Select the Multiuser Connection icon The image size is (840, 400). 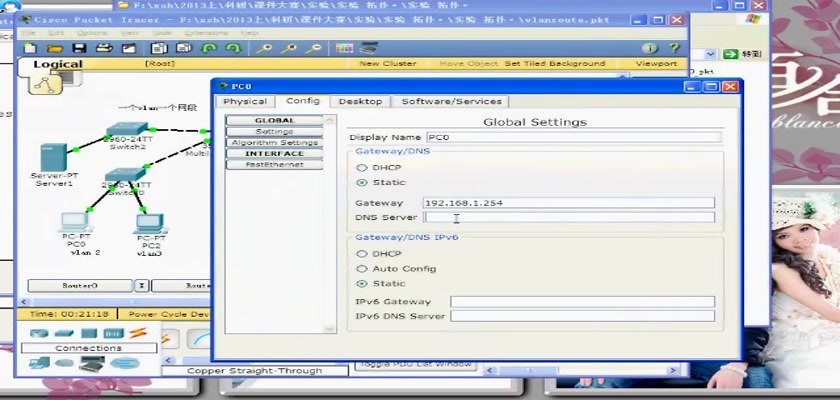tap(125, 363)
